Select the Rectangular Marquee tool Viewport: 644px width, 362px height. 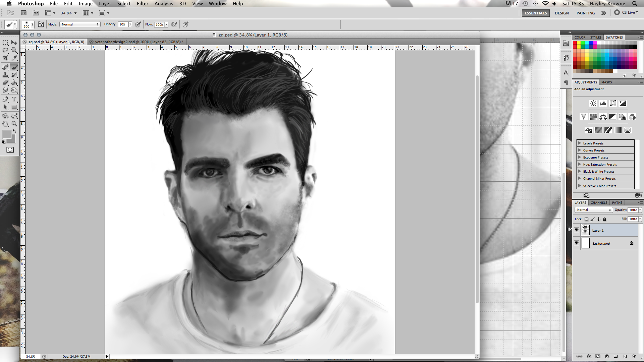coord(5,43)
